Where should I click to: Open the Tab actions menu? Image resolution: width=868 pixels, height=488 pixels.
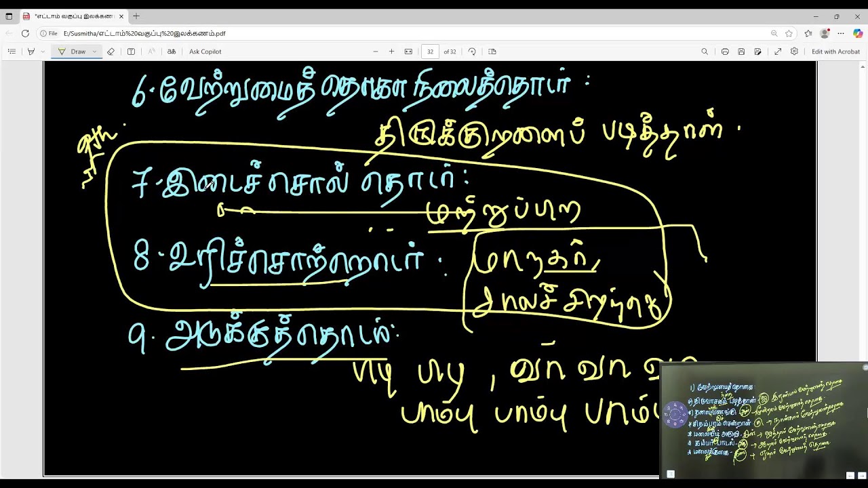tap(9, 16)
